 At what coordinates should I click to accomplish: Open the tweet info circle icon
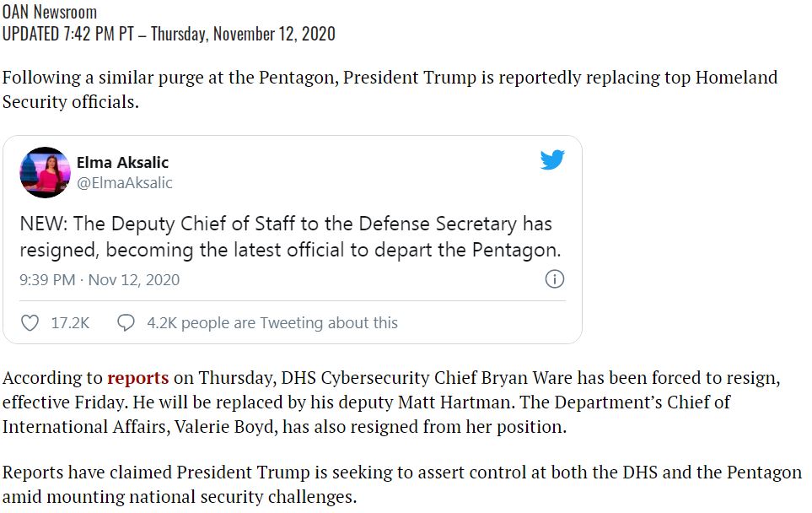(x=555, y=279)
